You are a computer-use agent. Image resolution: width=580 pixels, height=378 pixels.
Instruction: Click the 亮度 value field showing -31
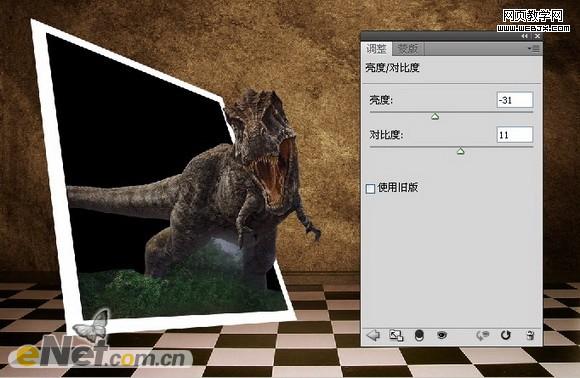(515, 100)
